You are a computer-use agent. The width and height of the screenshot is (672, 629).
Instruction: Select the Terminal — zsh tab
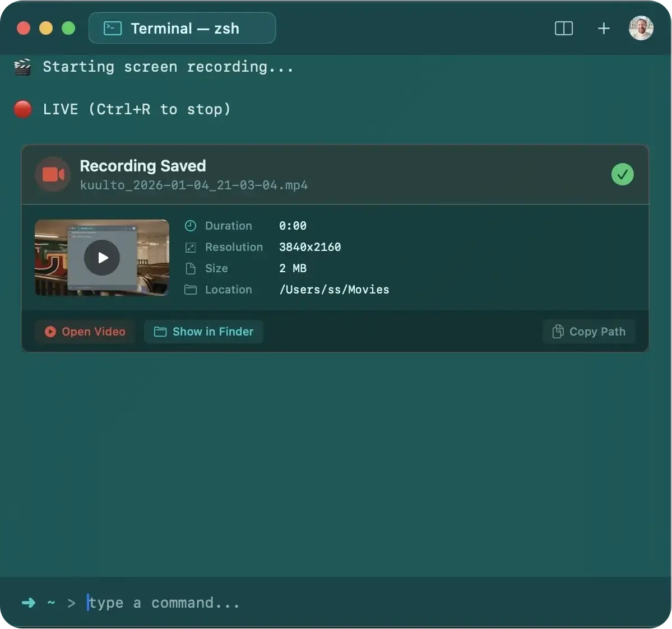[182, 28]
